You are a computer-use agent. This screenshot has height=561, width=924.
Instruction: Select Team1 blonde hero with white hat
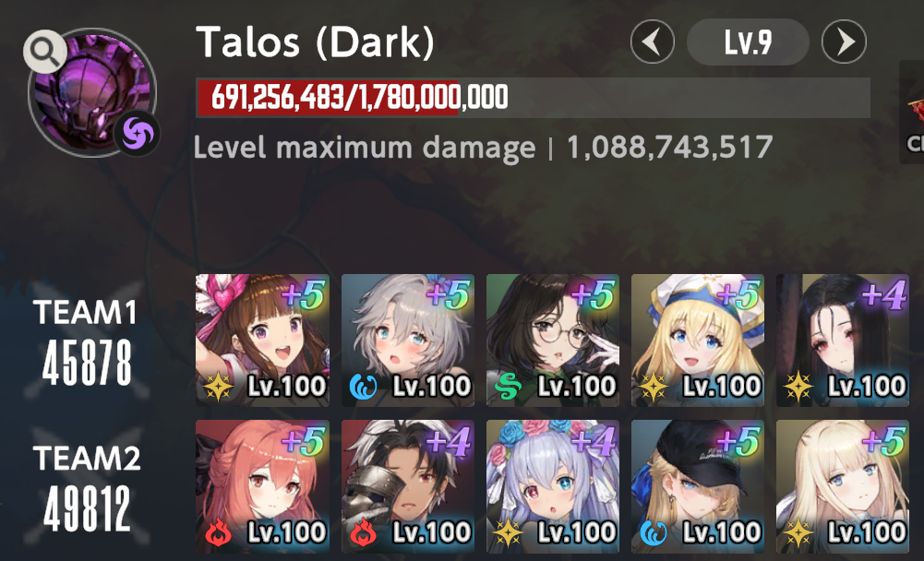(698, 340)
